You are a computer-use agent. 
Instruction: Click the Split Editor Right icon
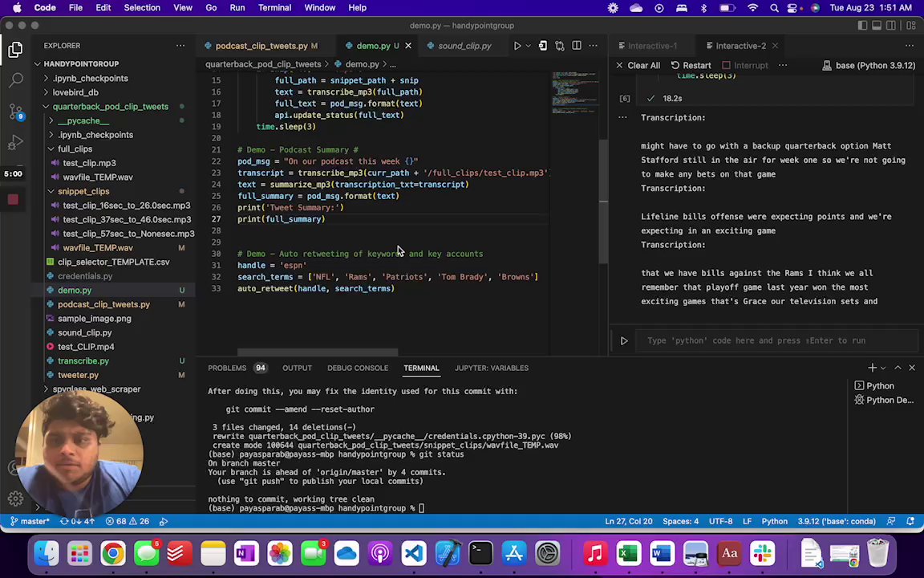(x=577, y=46)
